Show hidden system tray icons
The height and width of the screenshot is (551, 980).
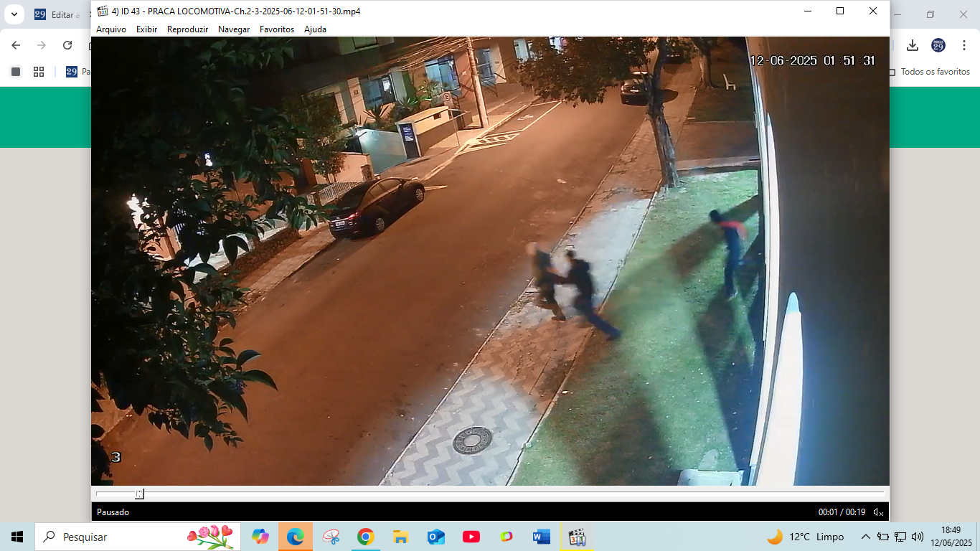tap(866, 537)
